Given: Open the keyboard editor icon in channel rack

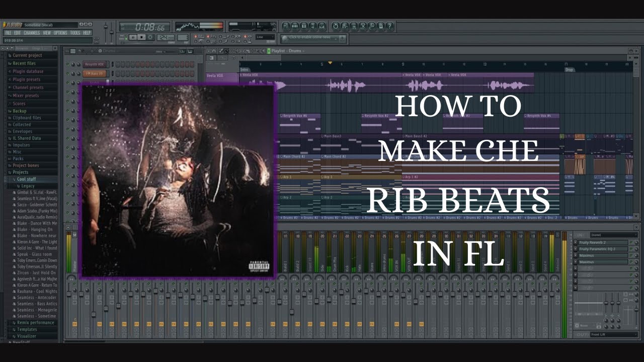Looking at the screenshot, I should pos(190,51).
